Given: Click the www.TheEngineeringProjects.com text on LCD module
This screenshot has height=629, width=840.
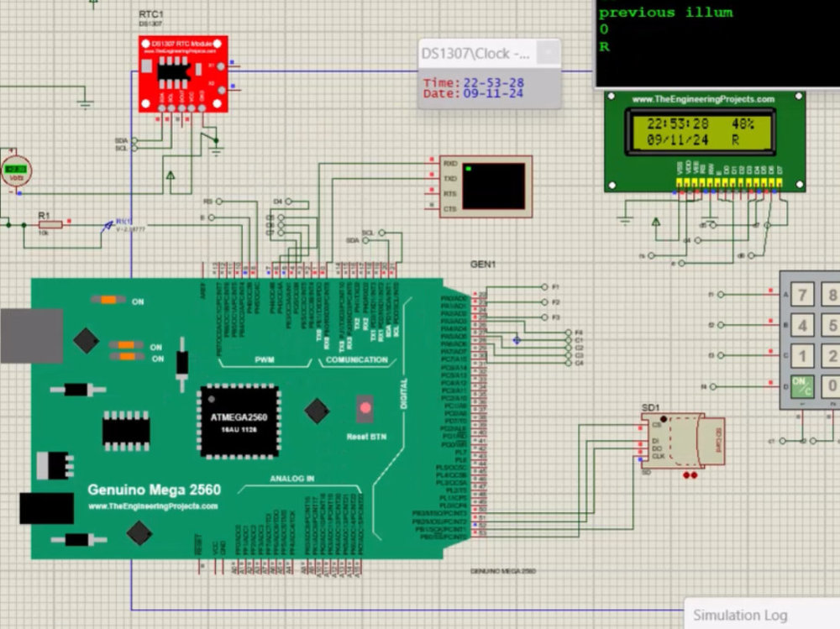Looking at the screenshot, I should point(703,99).
